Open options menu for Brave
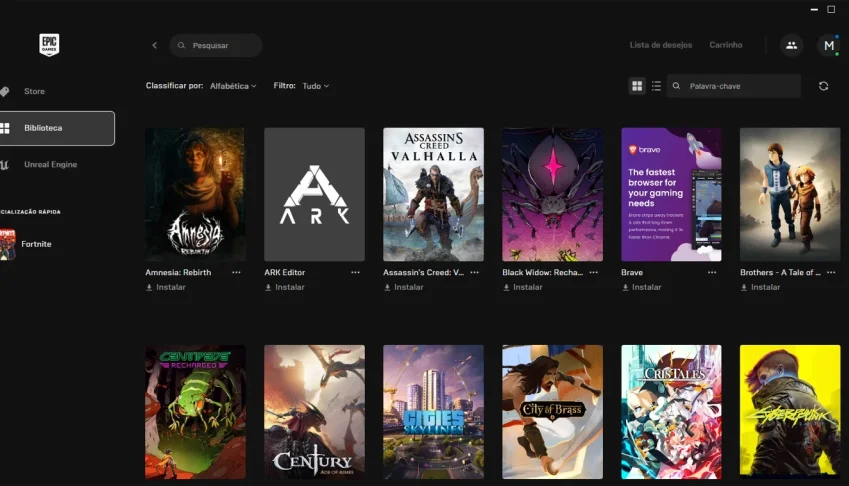Viewport: 849px width, 486px height. coord(712,272)
